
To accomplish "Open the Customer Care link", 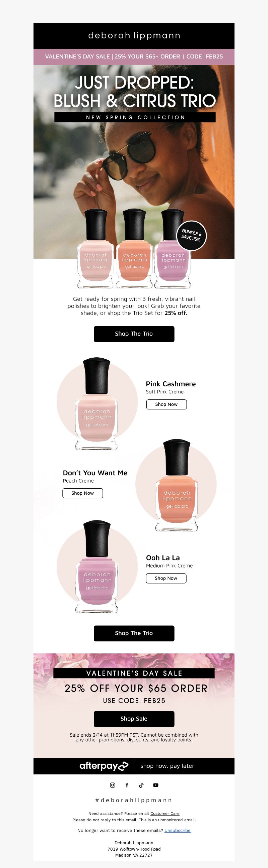I will tap(165, 814).
